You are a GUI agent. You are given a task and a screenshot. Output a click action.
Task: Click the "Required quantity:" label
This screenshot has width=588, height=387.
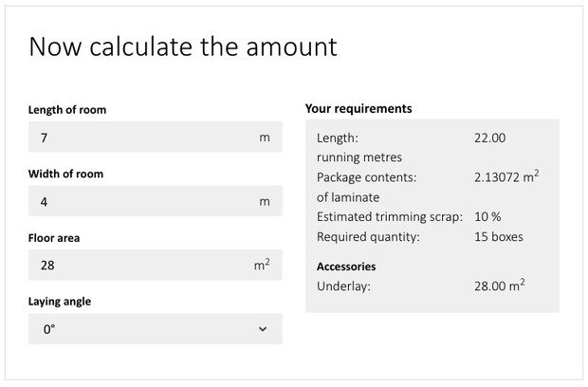368,236
